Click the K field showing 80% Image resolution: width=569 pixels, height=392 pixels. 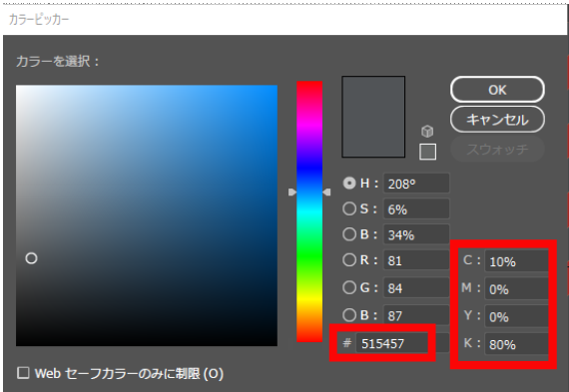[517, 344]
